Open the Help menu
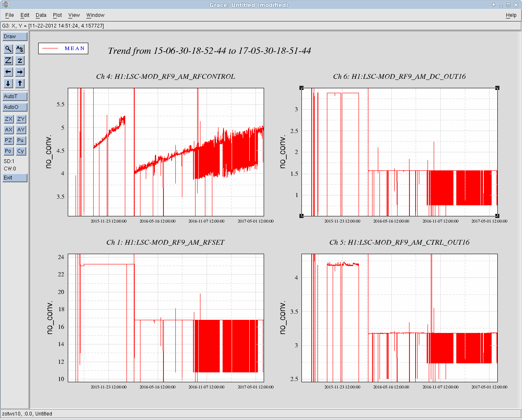This screenshot has width=522, height=420. [511, 15]
